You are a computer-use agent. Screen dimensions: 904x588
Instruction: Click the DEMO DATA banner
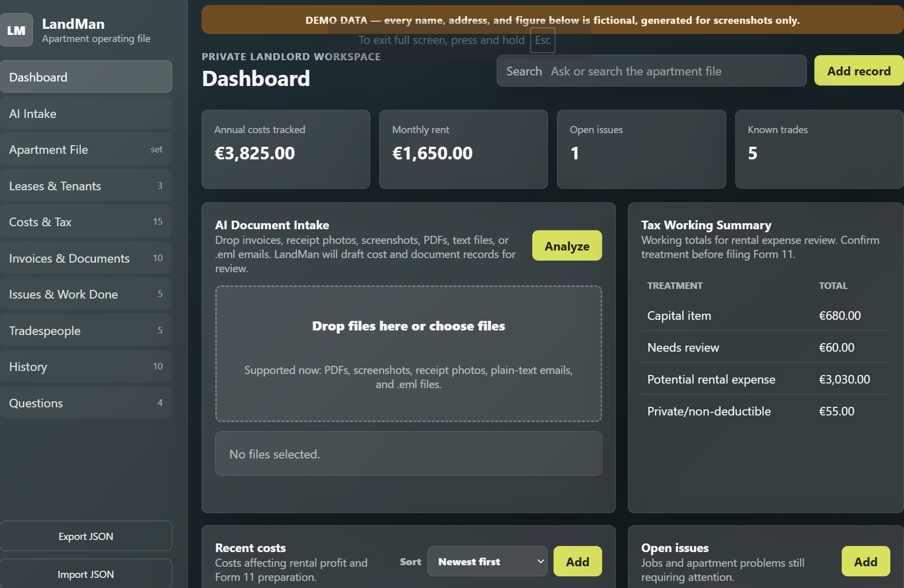point(553,20)
